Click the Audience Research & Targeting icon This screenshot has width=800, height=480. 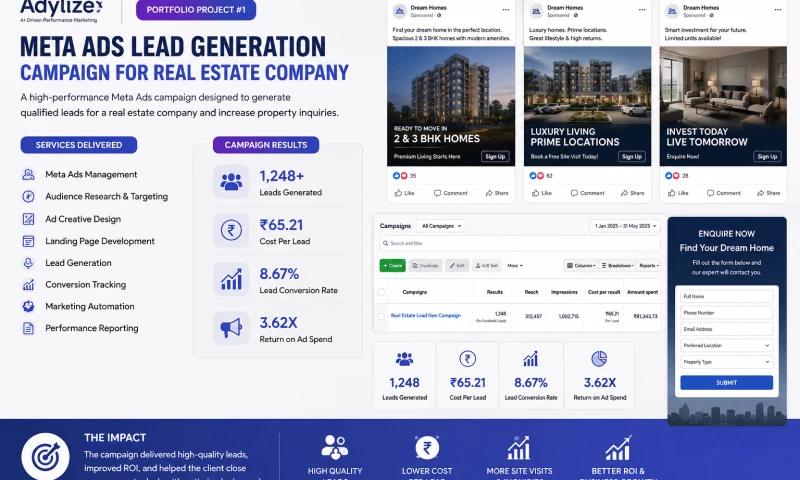[29, 196]
